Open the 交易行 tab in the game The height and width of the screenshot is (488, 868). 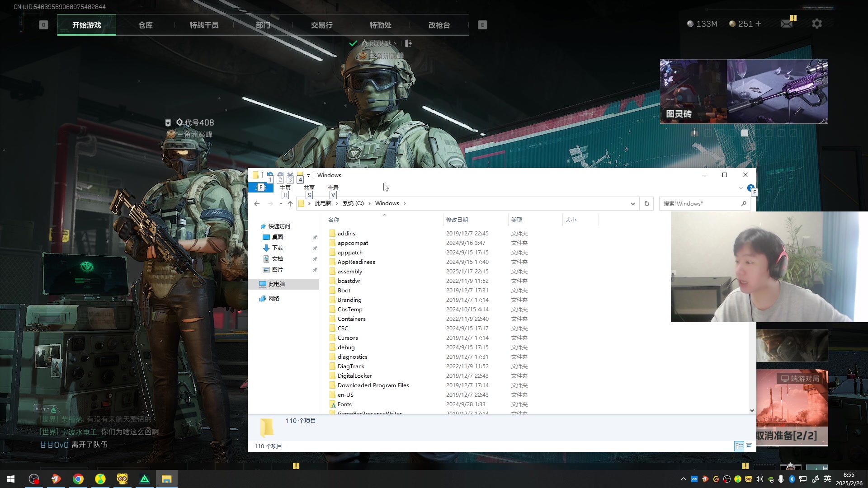pos(322,25)
